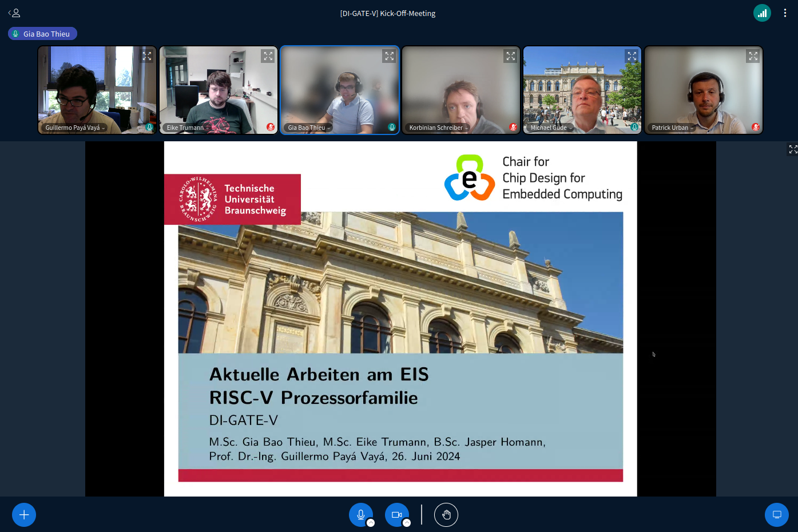Expand Guillermo Payá Vayá's webcam to fullscreen
Image resolution: width=798 pixels, height=532 pixels.
click(147, 56)
